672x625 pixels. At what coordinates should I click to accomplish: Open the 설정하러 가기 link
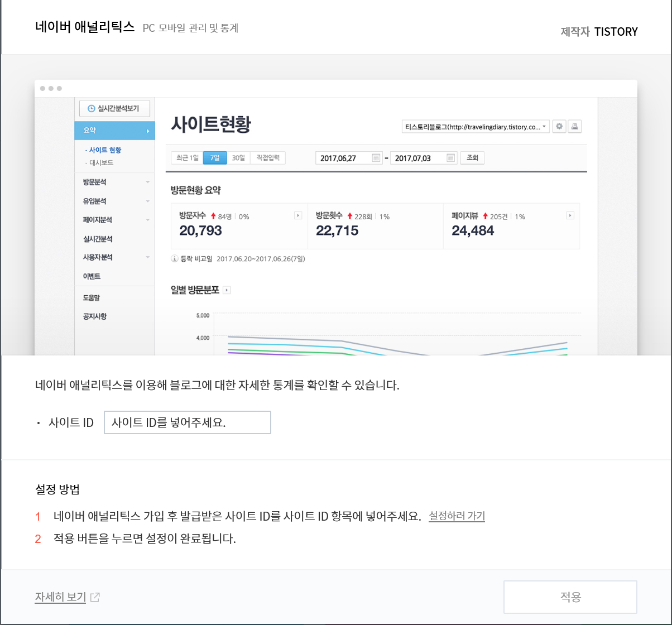457,516
